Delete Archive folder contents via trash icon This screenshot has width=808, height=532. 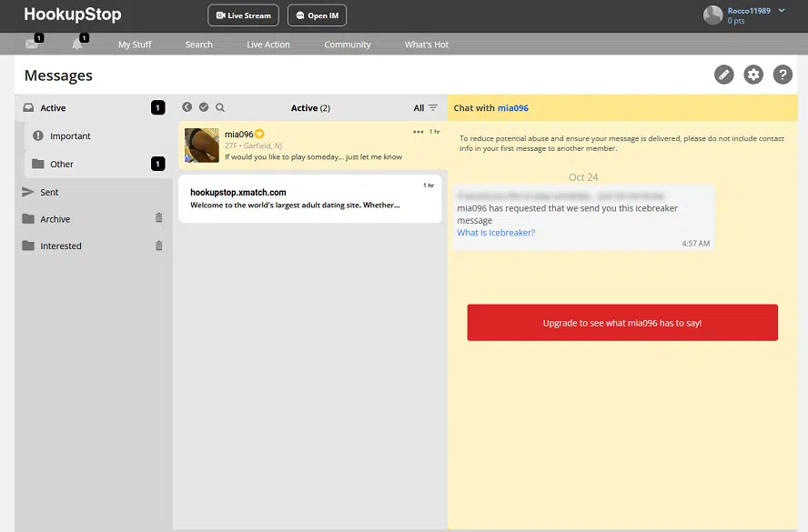[159, 218]
